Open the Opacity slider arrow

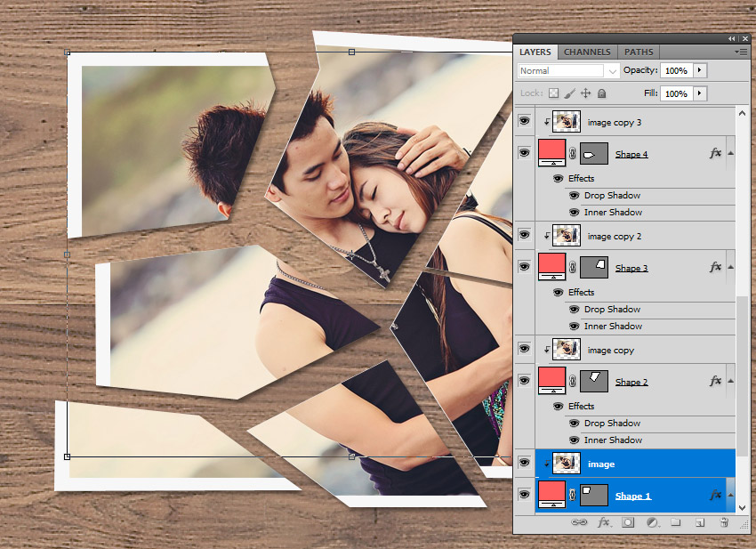(700, 70)
